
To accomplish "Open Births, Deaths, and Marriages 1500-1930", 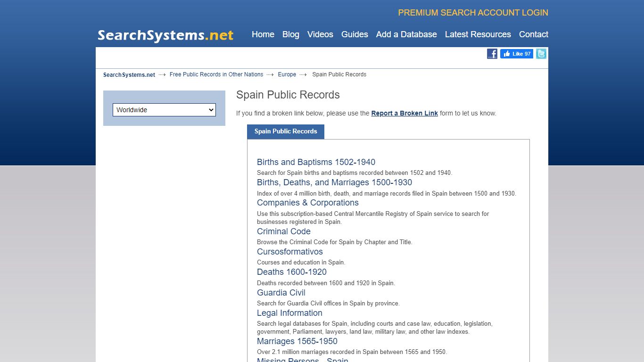I will [334, 182].
